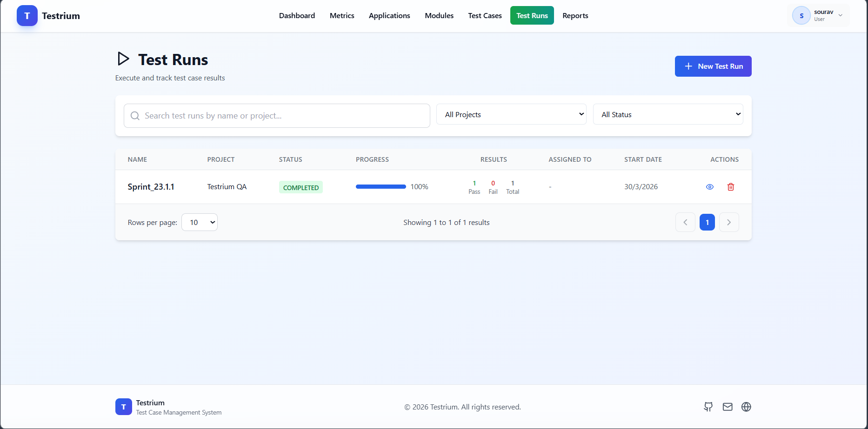The height and width of the screenshot is (429, 868).
Task: Expand the user account menu chevron
Action: pos(840,15)
